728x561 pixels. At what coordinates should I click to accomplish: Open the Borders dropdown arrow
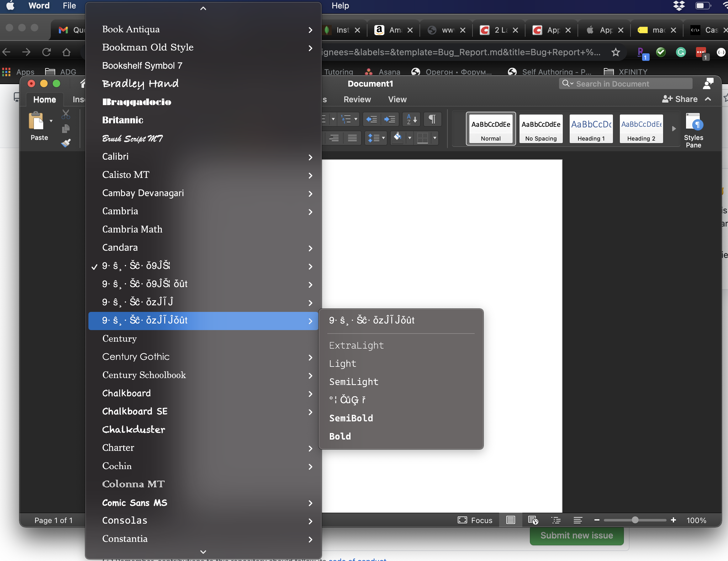tap(435, 138)
